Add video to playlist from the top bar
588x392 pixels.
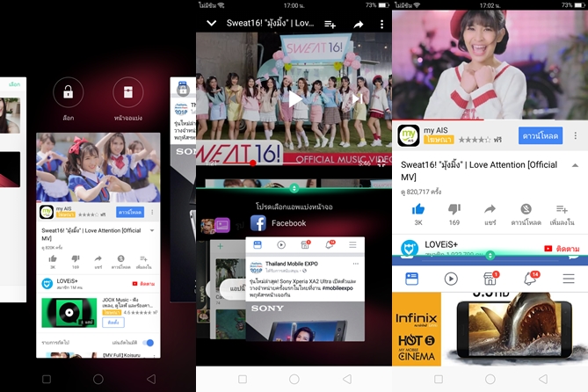point(330,25)
